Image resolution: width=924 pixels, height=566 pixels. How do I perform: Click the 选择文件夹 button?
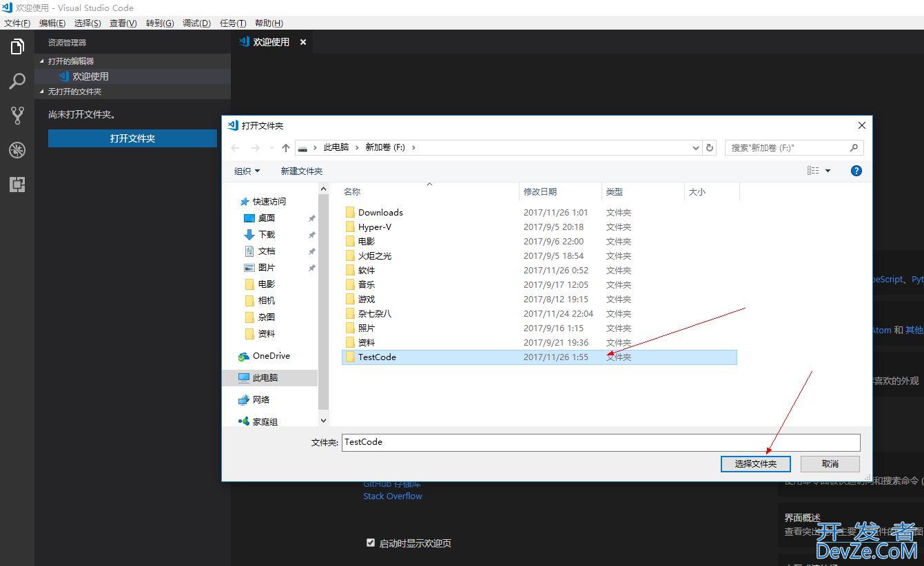pos(756,463)
